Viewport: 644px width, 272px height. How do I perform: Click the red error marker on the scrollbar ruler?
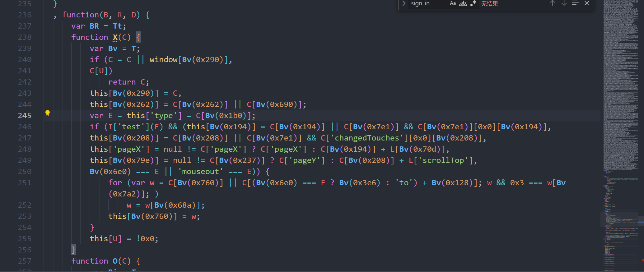pos(643,260)
